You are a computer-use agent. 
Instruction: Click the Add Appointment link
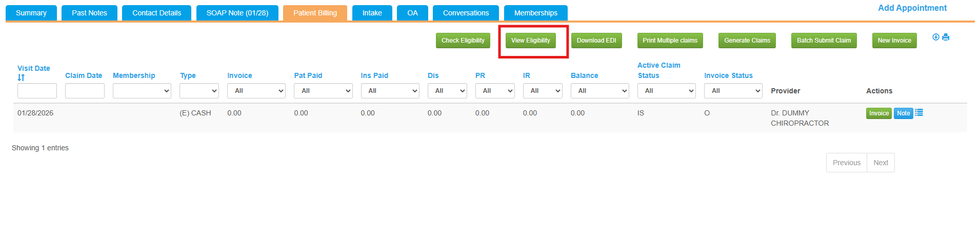(912, 8)
